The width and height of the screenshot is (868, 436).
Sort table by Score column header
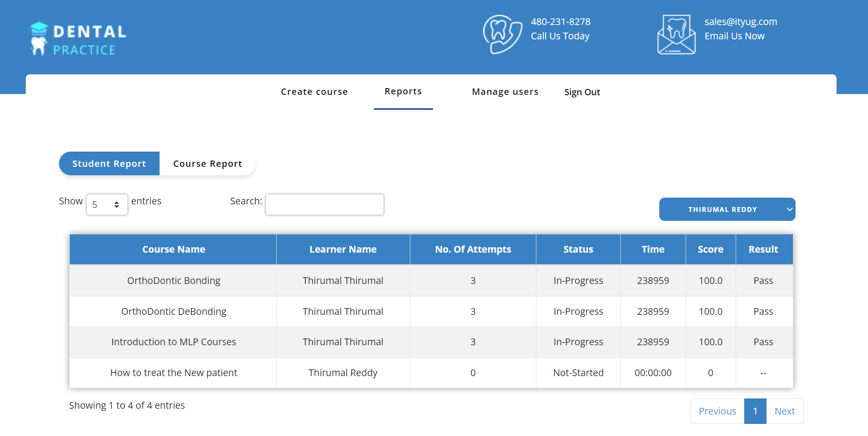(x=710, y=250)
